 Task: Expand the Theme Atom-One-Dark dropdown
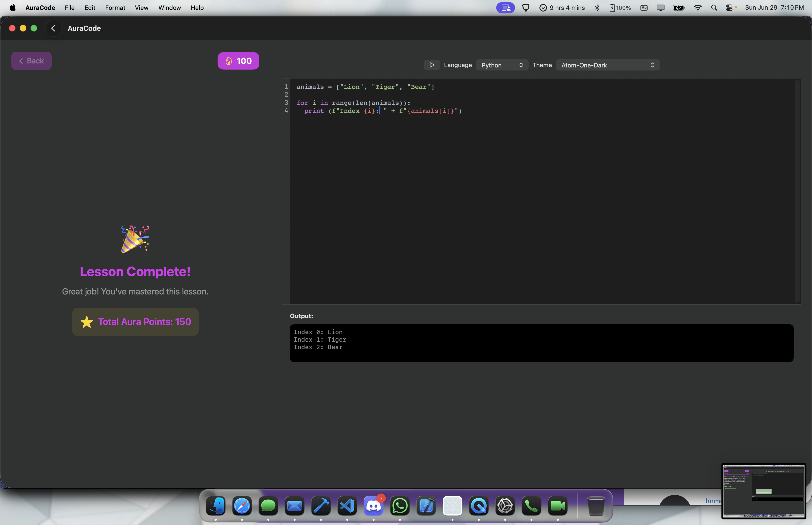(608, 65)
